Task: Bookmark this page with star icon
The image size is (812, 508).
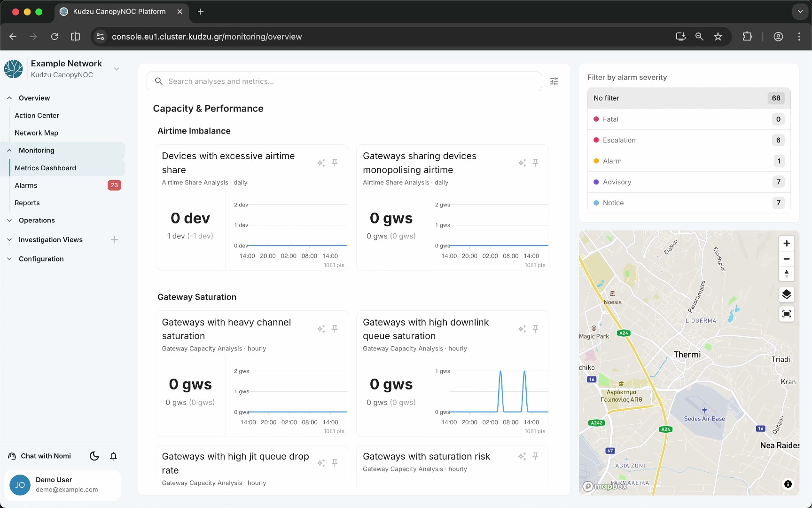Action: (x=718, y=37)
